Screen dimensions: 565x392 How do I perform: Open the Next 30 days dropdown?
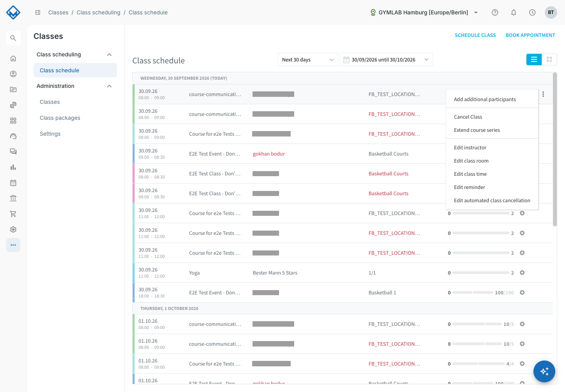click(x=308, y=59)
